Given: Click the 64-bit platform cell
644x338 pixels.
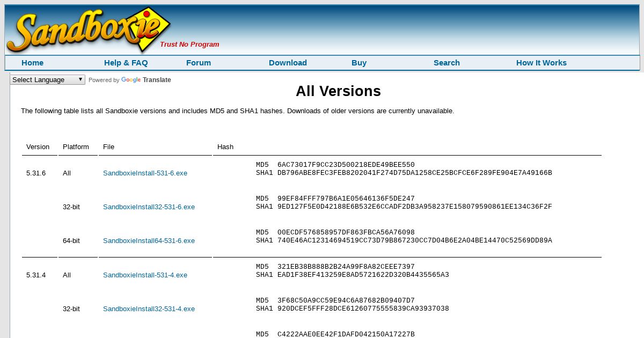Looking at the screenshot, I should tap(71, 241).
